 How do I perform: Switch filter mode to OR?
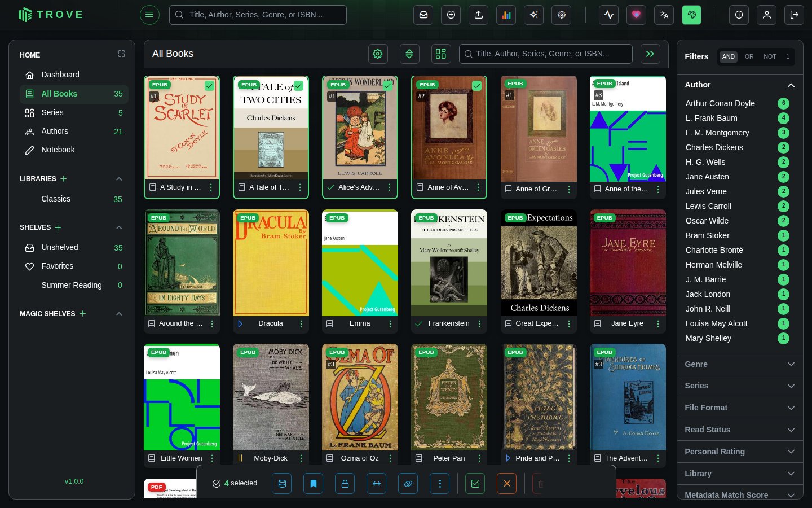(x=749, y=56)
